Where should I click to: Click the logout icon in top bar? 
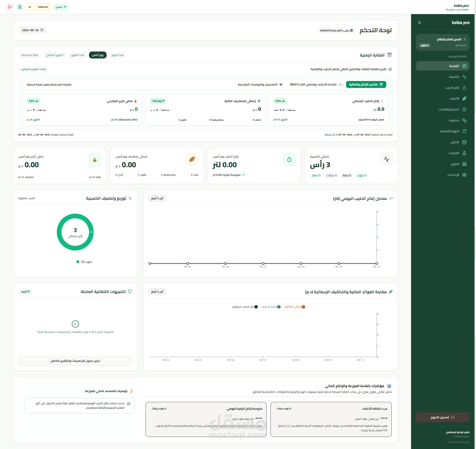(x=10, y=7)
